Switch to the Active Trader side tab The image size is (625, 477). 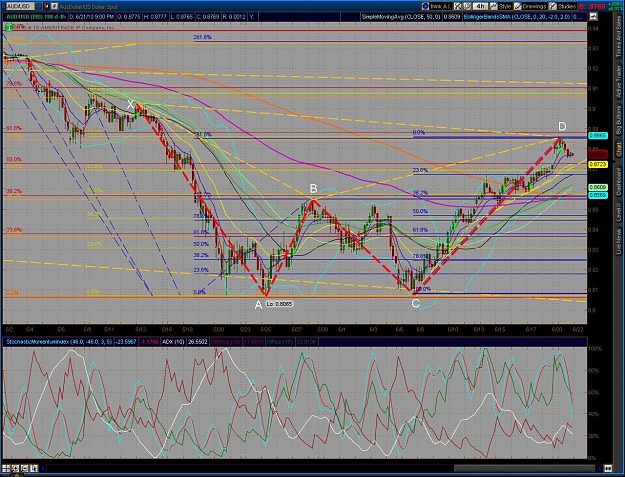click(x=619, y=81)
